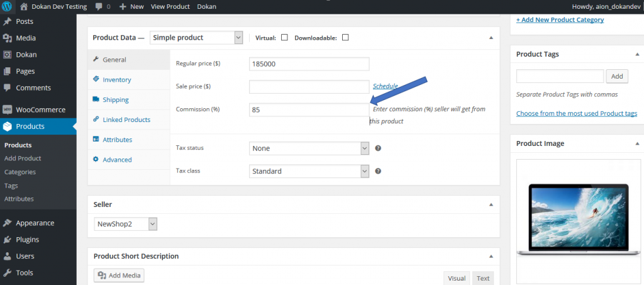Click the Commission (%) input field
This screenshot has height=285, width=644.
point(309,109)
